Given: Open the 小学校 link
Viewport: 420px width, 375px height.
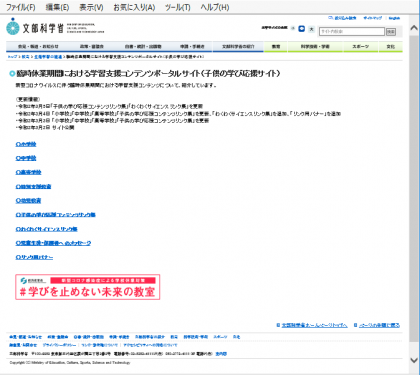Looking at the screenshot, I should coord(26,144).
